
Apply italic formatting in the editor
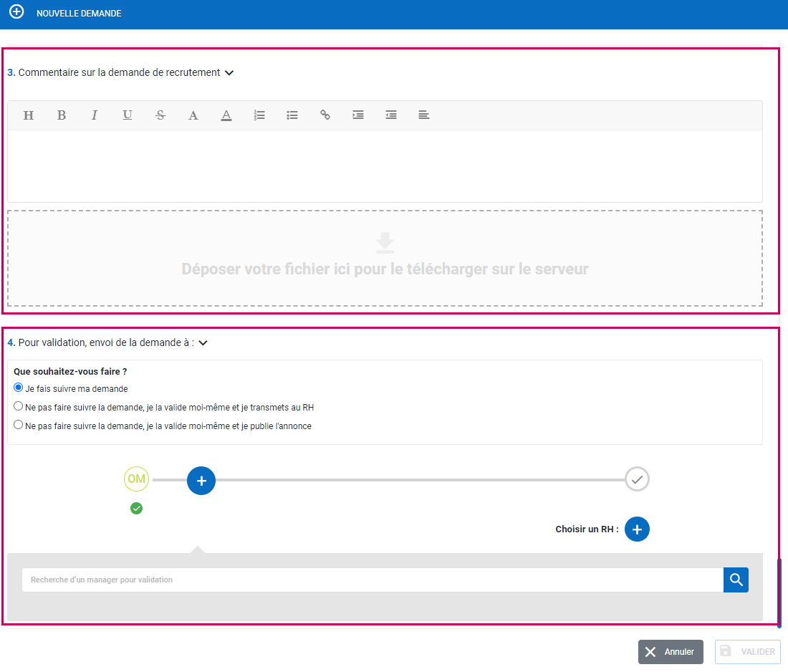tap(94, 115)
